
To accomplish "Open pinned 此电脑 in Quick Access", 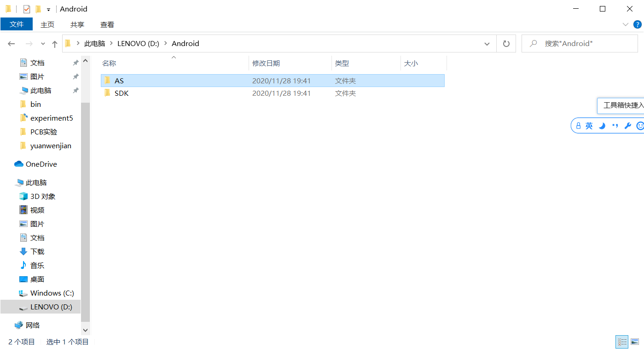I will click(41, 90).
